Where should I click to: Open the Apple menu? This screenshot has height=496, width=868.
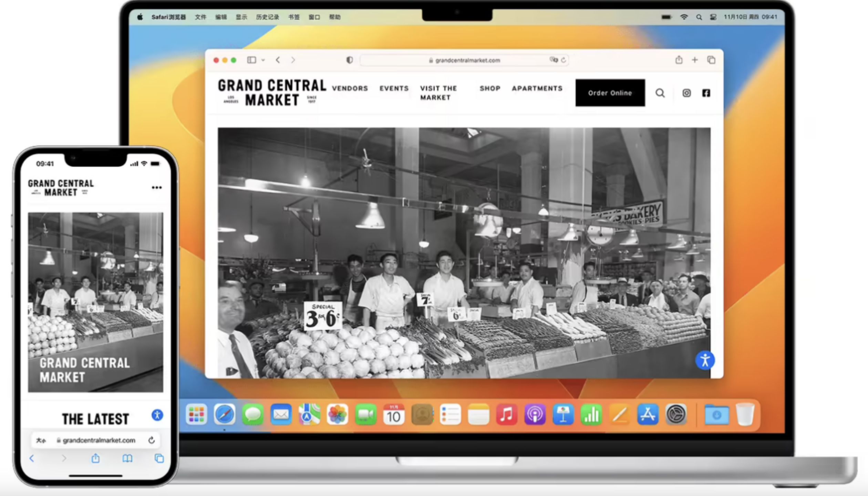click(x=140, y=17)
